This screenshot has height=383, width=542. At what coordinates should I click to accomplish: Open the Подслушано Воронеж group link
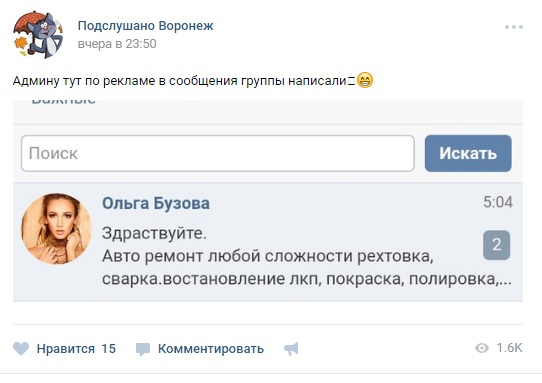pyautogui.click(x=146, y=26)
